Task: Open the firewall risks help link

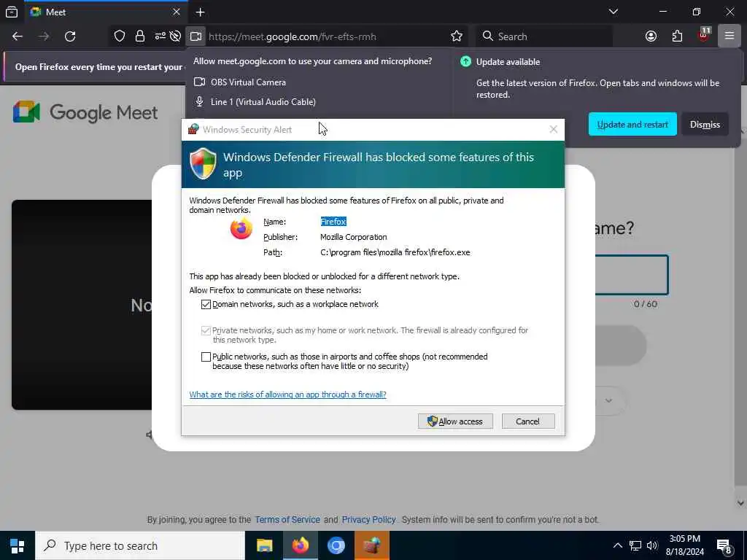Action: coord(287,394)
